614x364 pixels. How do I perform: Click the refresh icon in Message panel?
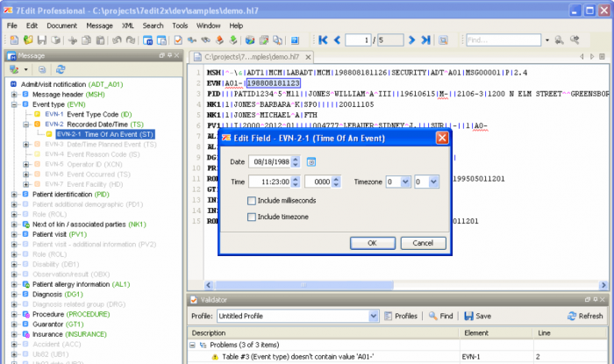coord(61,69)
